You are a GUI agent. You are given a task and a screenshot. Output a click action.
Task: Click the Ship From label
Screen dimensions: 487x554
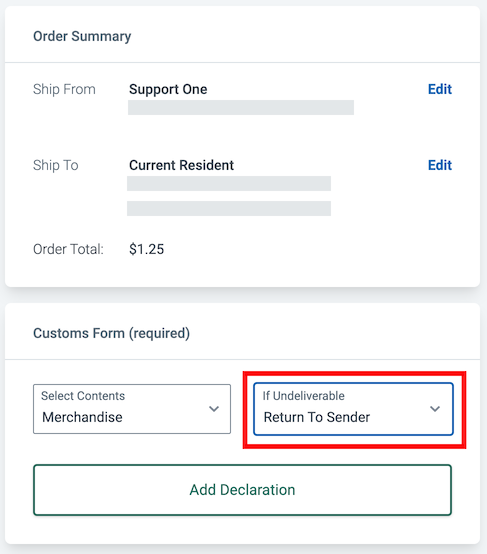64,89
